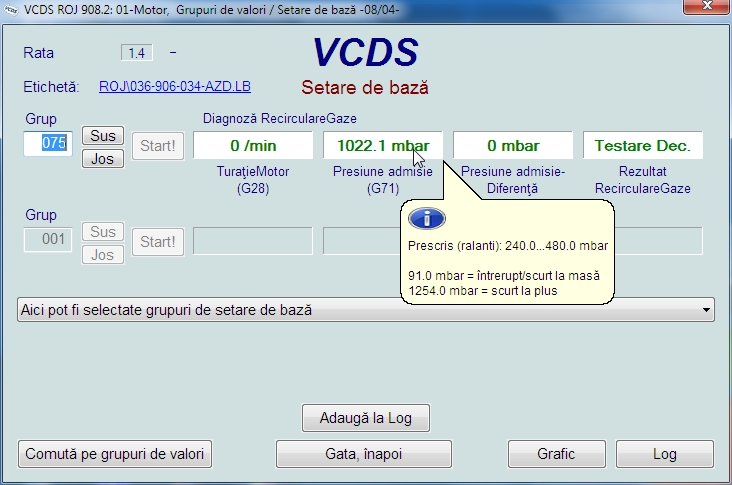Select the 0 mbar difference value
The height and width of the screenshot is (485, 732).
coord(513,146)
